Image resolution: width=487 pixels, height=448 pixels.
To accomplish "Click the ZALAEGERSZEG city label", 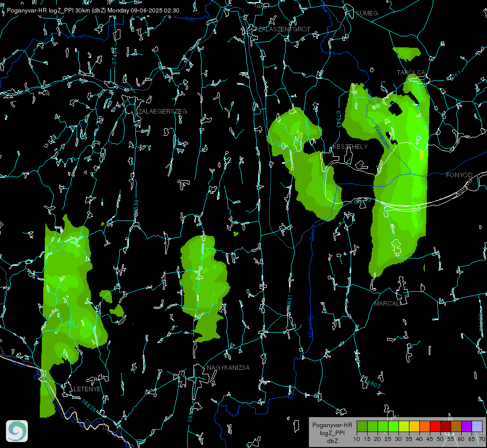I will [x=163, y=111].
